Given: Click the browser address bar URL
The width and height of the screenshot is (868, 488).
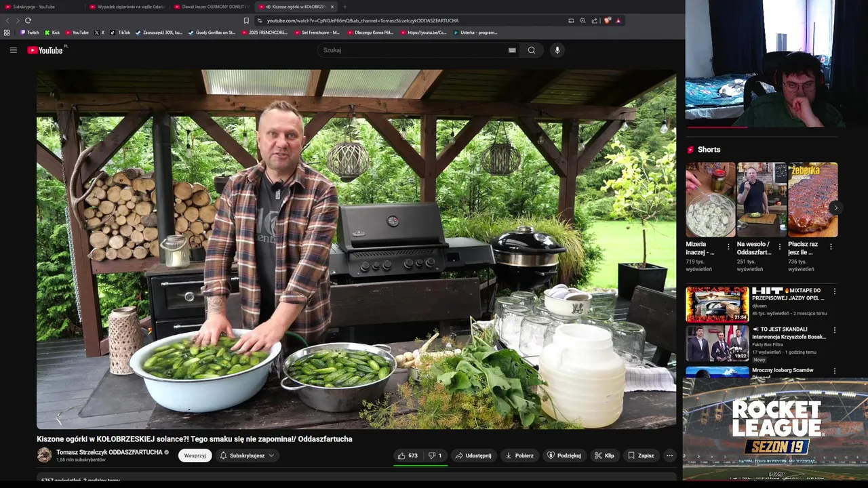Looking at the screenshot, I should pyautogui.click(x=363, y=20).
